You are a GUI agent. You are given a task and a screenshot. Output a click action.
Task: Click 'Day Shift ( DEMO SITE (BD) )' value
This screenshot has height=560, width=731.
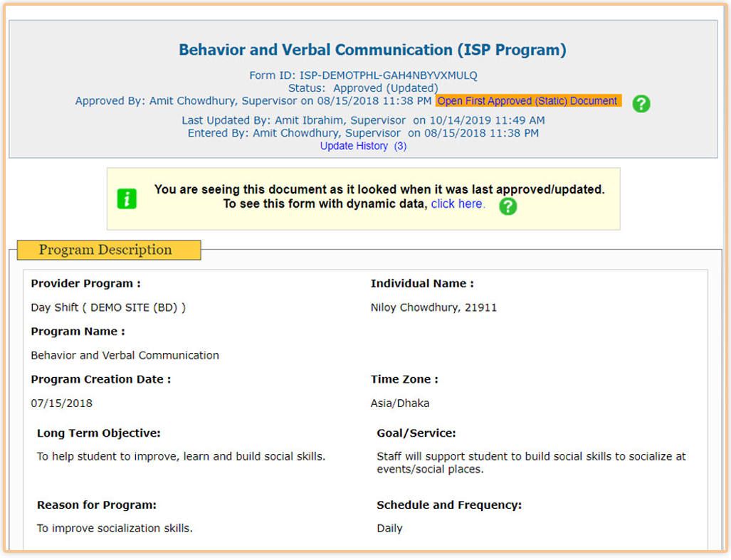pos(108,307)
